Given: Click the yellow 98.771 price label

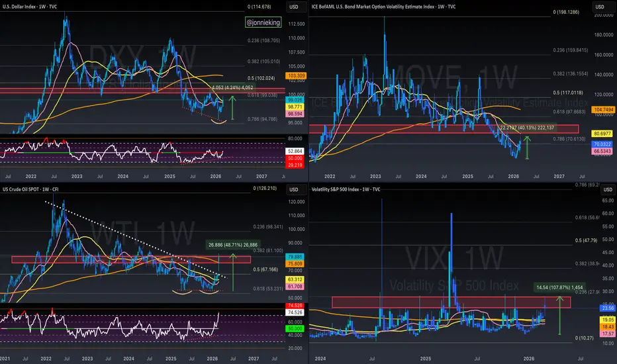Looking at the screenshot, I should pos(295,107).
